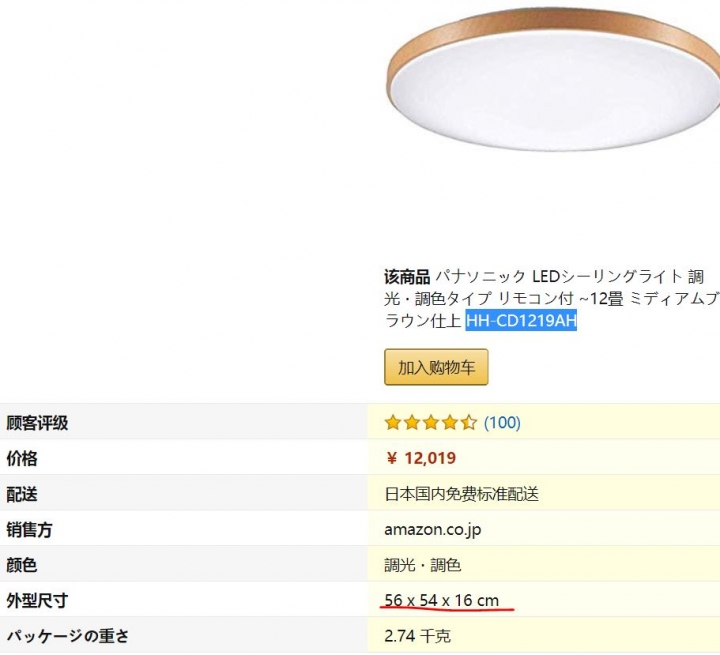The image size is (720, 655).
Task: Click the highlighted HH-CD1219AH model number
Action: click(521, 321)
